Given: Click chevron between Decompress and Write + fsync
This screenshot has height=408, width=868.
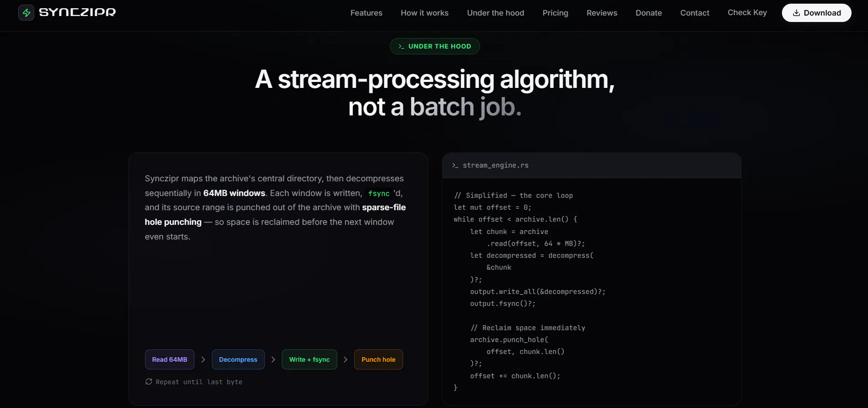Looking at the screenshot, I should pyautogui.click(x=273, y=359).
